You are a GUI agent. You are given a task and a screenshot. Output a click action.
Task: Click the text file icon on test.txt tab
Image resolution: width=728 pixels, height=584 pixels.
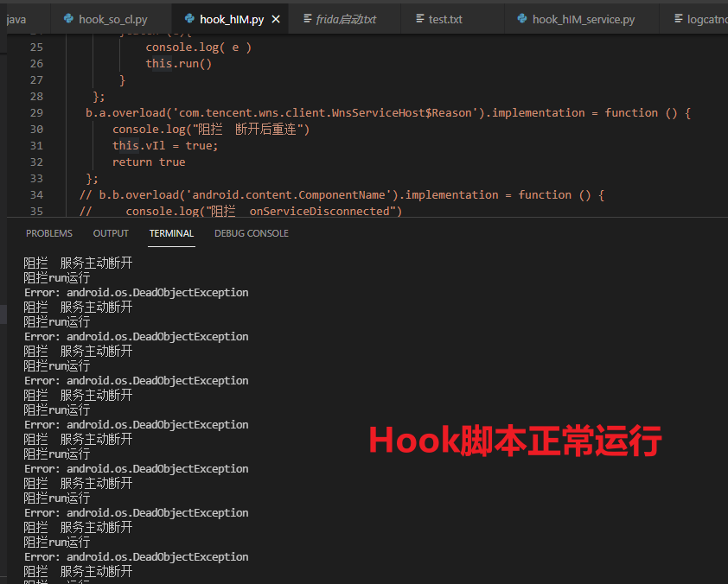419,18
